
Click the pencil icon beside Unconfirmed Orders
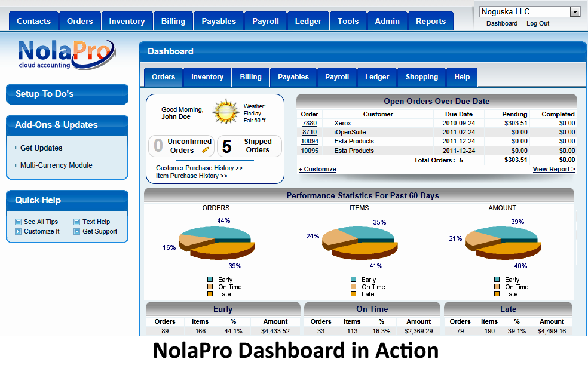206,150
